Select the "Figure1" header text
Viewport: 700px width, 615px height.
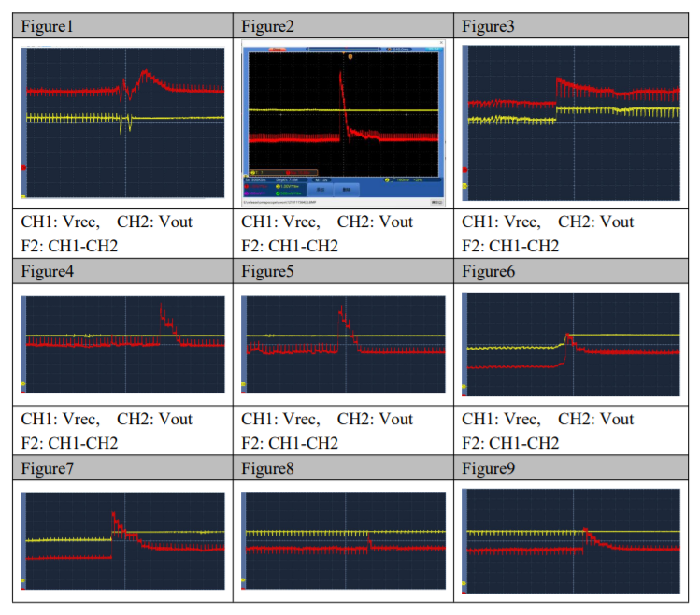[x=47, y=26]
